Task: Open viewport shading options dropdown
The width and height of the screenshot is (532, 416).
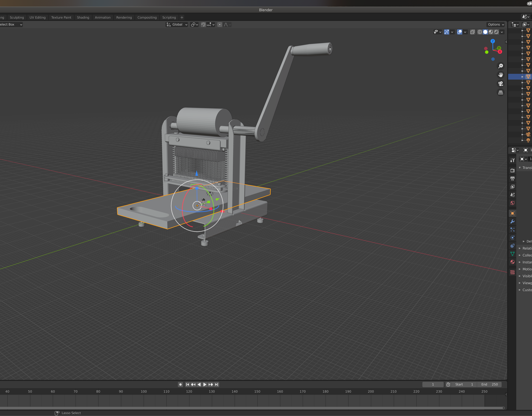Action: pos(502,32)
